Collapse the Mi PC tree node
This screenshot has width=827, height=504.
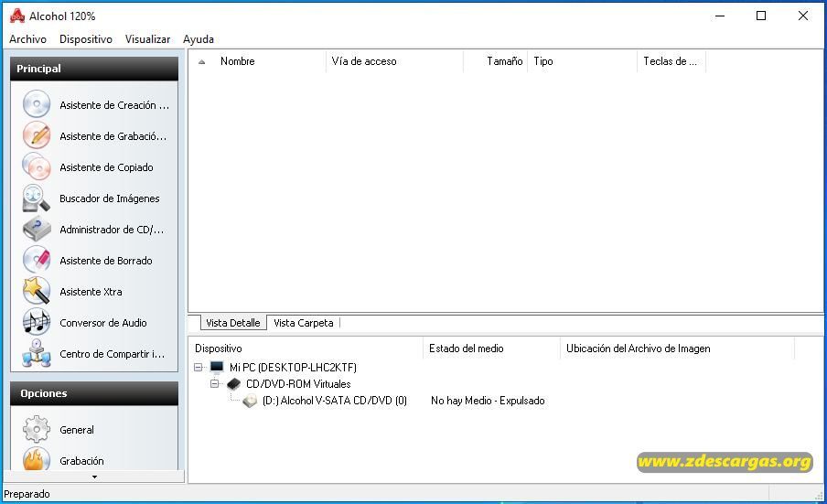coord(199,367)
